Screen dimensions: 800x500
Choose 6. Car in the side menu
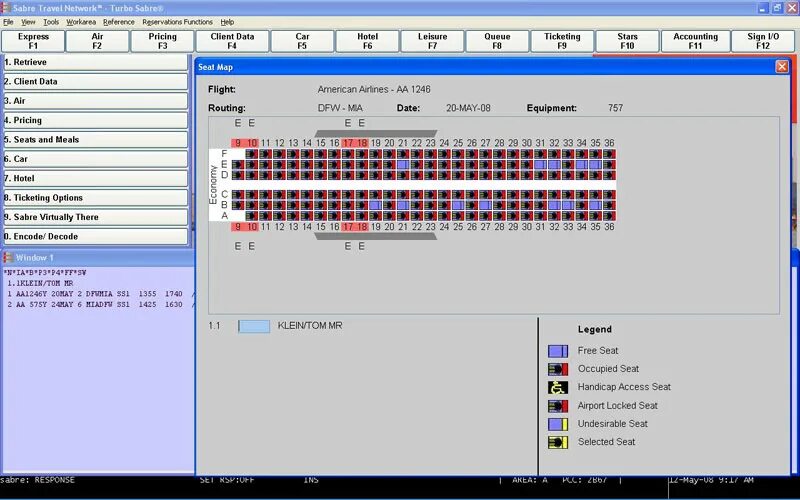[x=96, y=159]
